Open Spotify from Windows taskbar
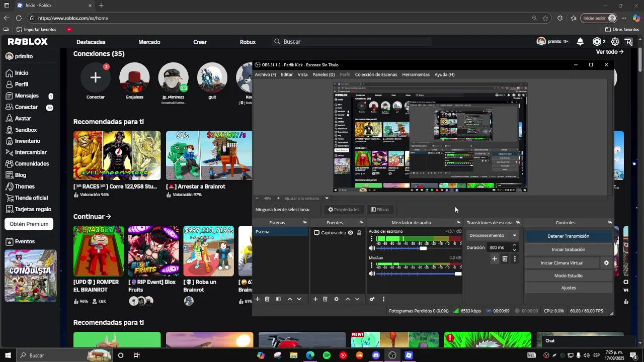This screenshot has width=644, height=362. 327,355
